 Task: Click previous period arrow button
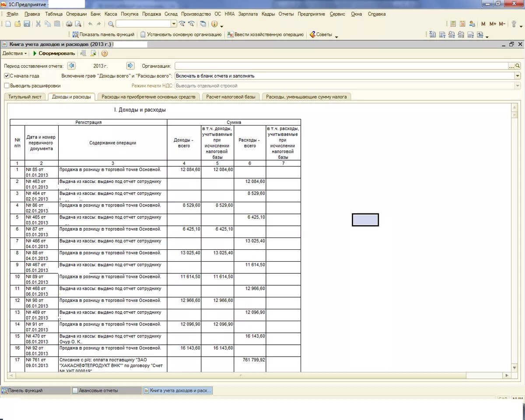(71, 66)
